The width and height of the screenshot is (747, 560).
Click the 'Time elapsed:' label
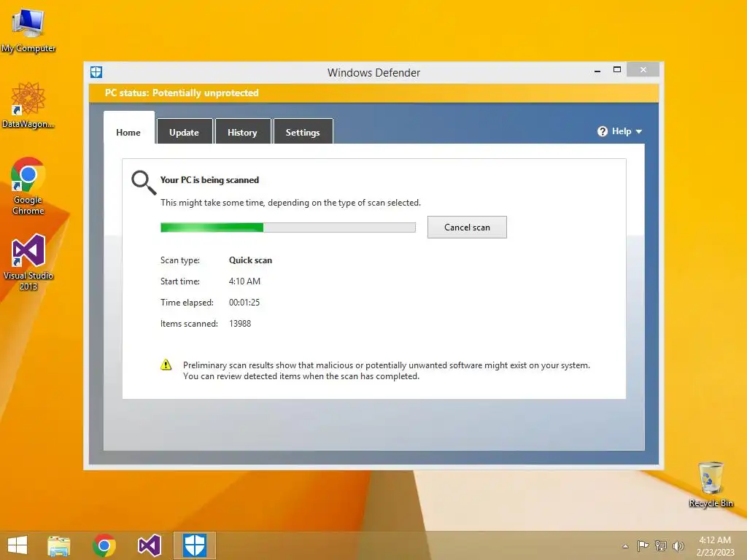187,303
